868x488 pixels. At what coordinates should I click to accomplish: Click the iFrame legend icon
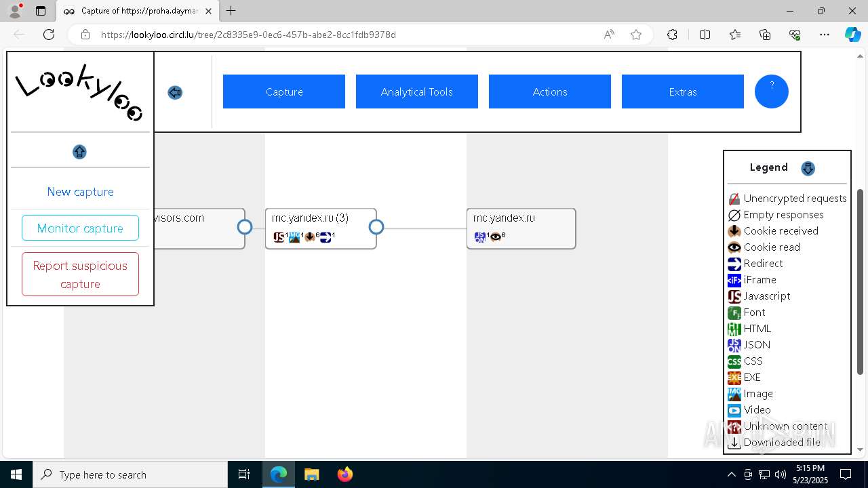(x=734, y=280)
